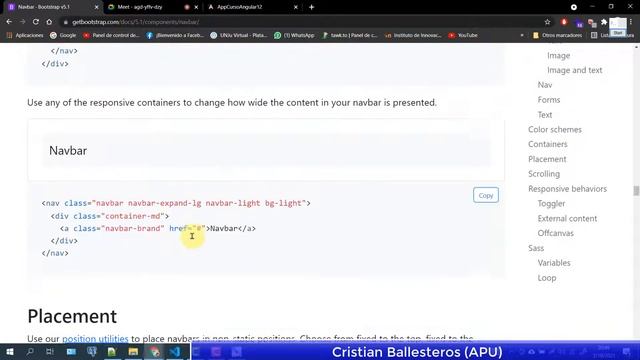Go to the Color schemes section
640x360 pixels.
pos(555,129)
